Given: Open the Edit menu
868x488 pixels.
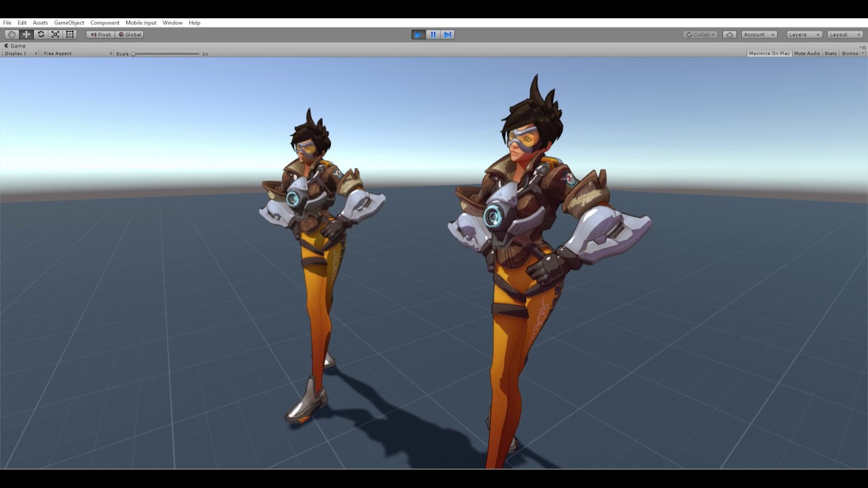Looking at the screenshot, I should click(x=22, y=22).
